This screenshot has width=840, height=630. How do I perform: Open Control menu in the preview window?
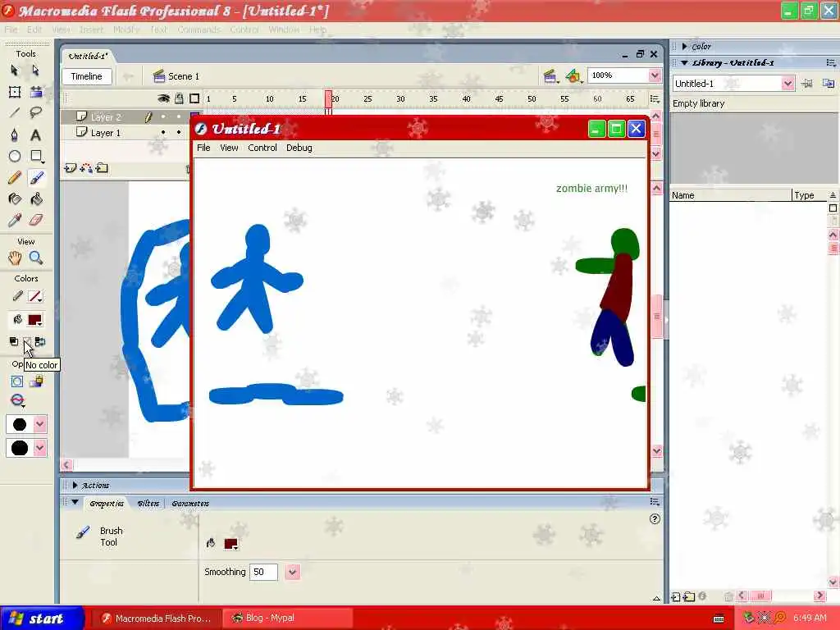coord(262,148)
